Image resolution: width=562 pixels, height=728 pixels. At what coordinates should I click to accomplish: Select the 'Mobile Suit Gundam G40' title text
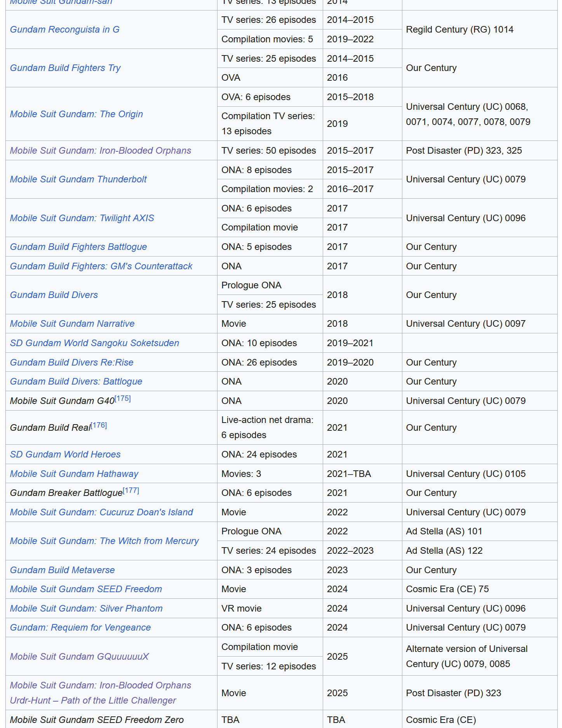(x=62, y=401)
